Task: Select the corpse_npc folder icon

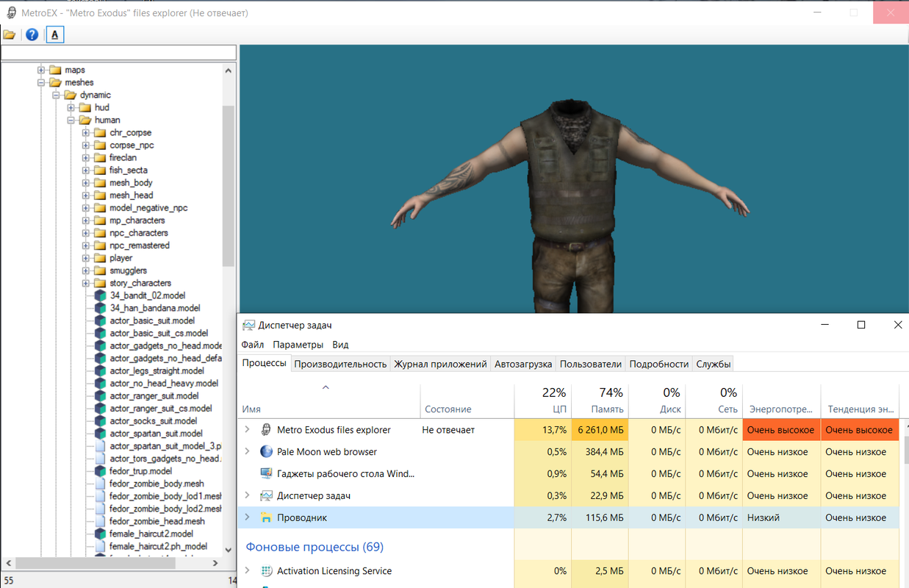Action: (100, 146)
